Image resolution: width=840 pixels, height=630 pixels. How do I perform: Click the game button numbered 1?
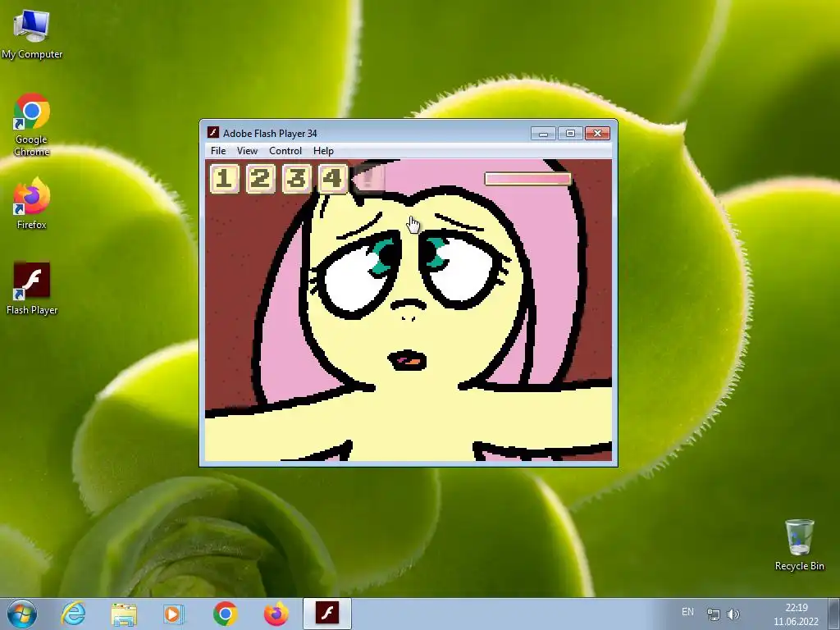pos(225,178)
